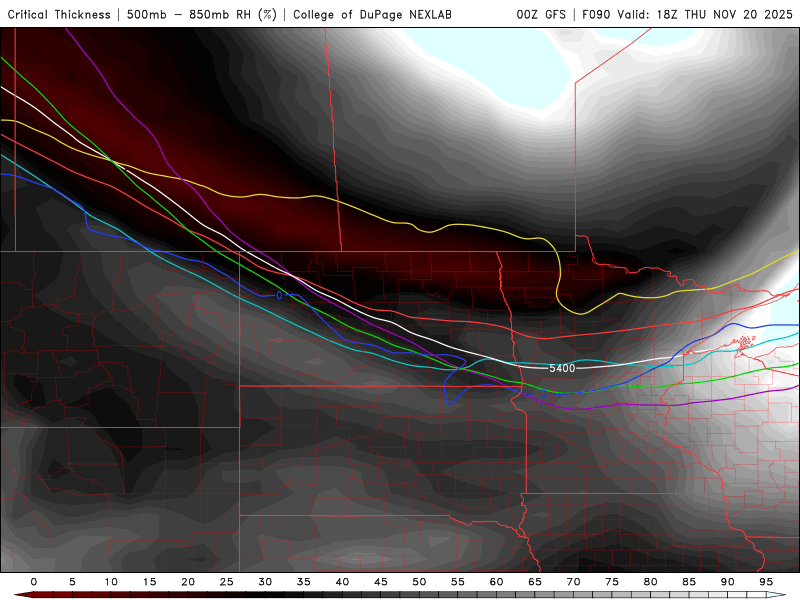The width and height of the screenshot is (800, 600).
Task: Click the 40 value on the colorbar
Action: point(342,582)
